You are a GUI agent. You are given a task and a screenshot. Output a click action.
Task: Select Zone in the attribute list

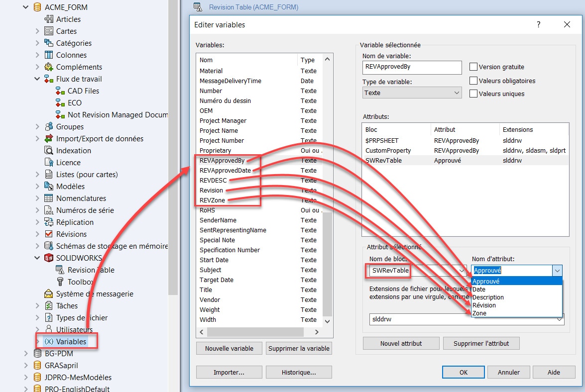coord(517,313)
